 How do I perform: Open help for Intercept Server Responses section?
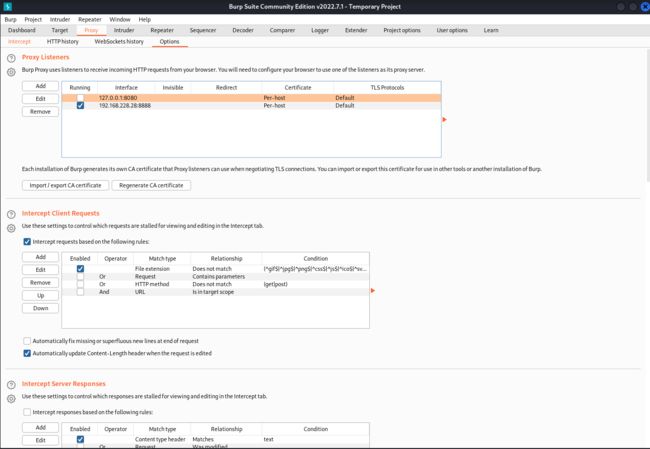pyautogui.click(x=11, y=385)
